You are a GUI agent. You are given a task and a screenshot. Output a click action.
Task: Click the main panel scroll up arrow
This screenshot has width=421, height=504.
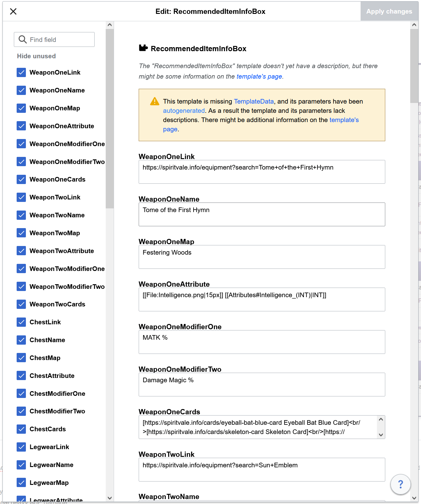coord(414,25)
